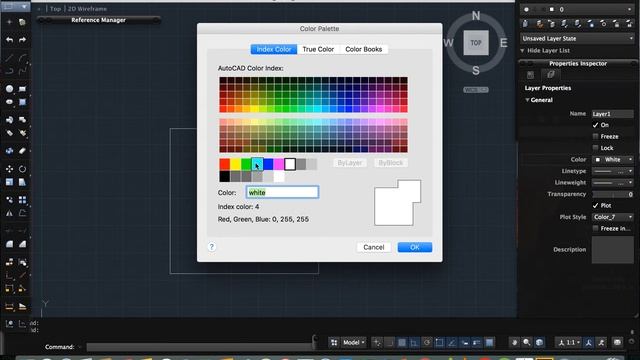This screenshot has height=360, width=640.
Task: Select the Linear Dimension tool
Action: coord(9,307)
